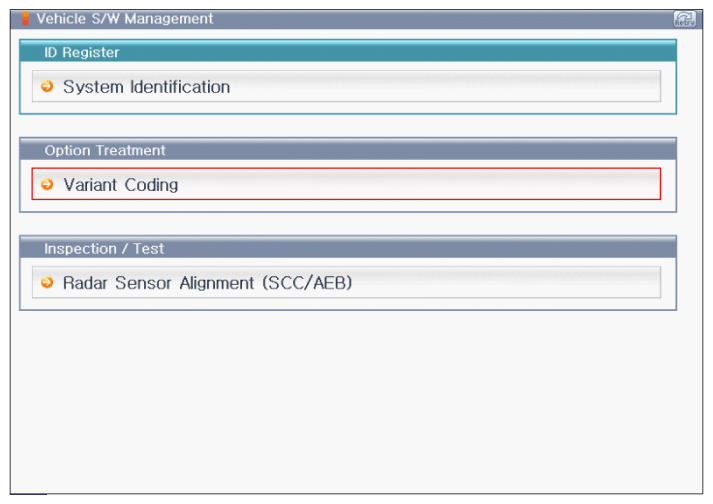Click blank right side of Option Treatment header
This screenshot has height=504, width=713.
pyautogui.click(x=450, y=150)
